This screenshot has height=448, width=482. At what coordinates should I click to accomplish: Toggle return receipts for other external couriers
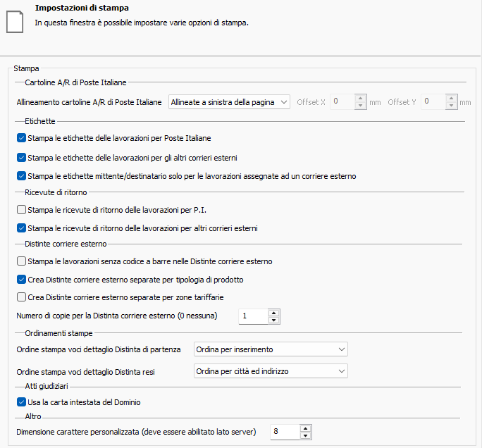click(21, 228)
